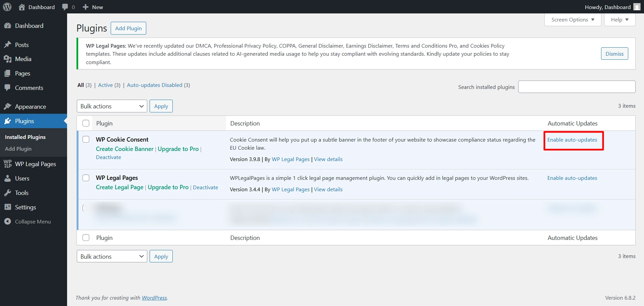The image size is (644, 306).
Task: Open the Settings icon in sidebar
Action: coord(8,207)
